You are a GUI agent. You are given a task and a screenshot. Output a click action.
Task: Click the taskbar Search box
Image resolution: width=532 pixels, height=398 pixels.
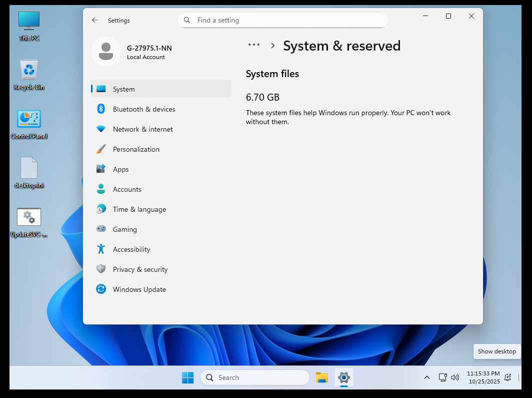[255, 377]
